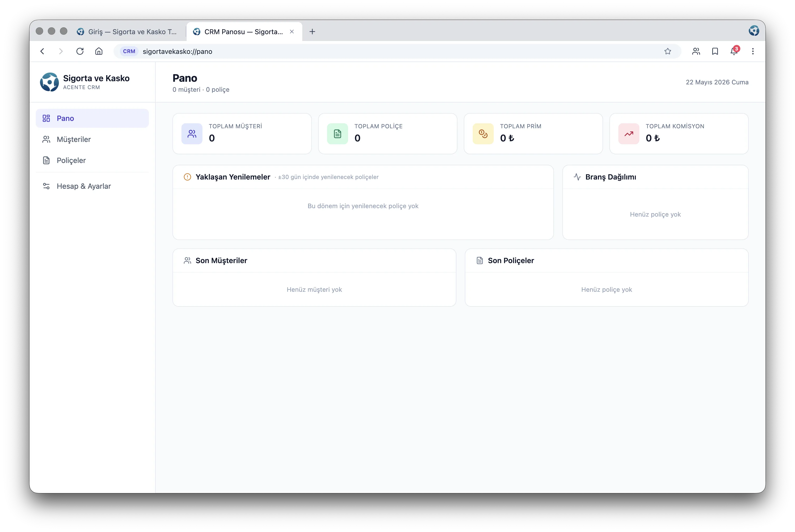Open the users icon in browser toolbar
Screen dimensions: 795x532
pos(696,51)
